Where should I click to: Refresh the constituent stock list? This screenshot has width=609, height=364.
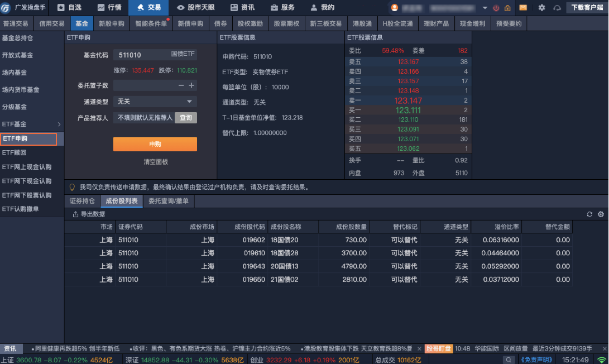[x=589, y=214]
